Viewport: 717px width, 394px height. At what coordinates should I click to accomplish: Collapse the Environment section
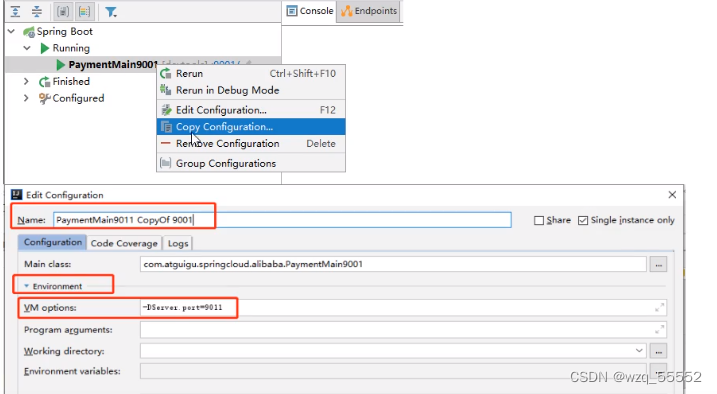[x=27, y=286]
